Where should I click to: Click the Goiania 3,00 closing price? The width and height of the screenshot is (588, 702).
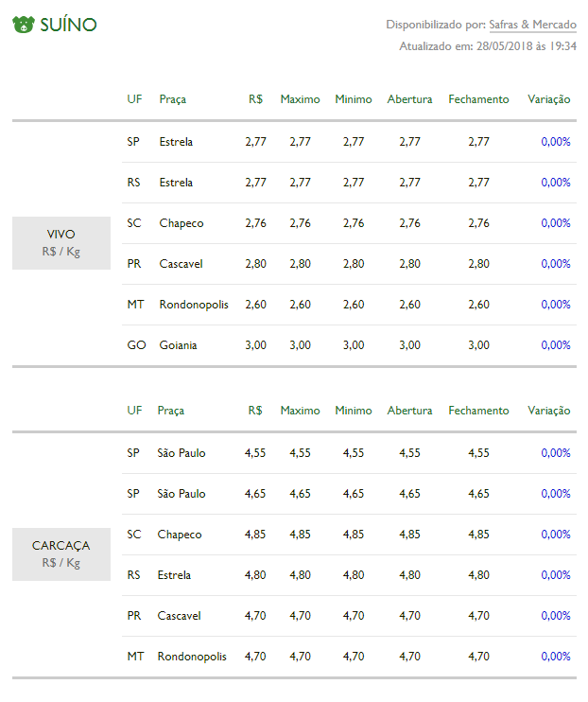point(478,345)
